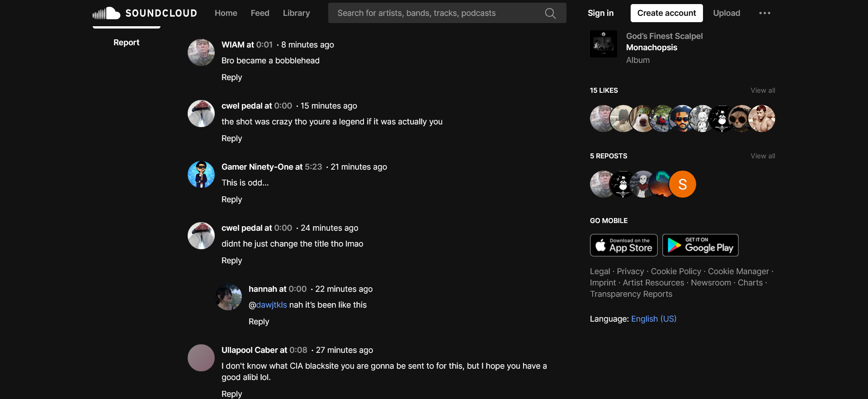Open the App Store download badge
The width and height of the screenshot is (868, 399).
coord(623,245)
